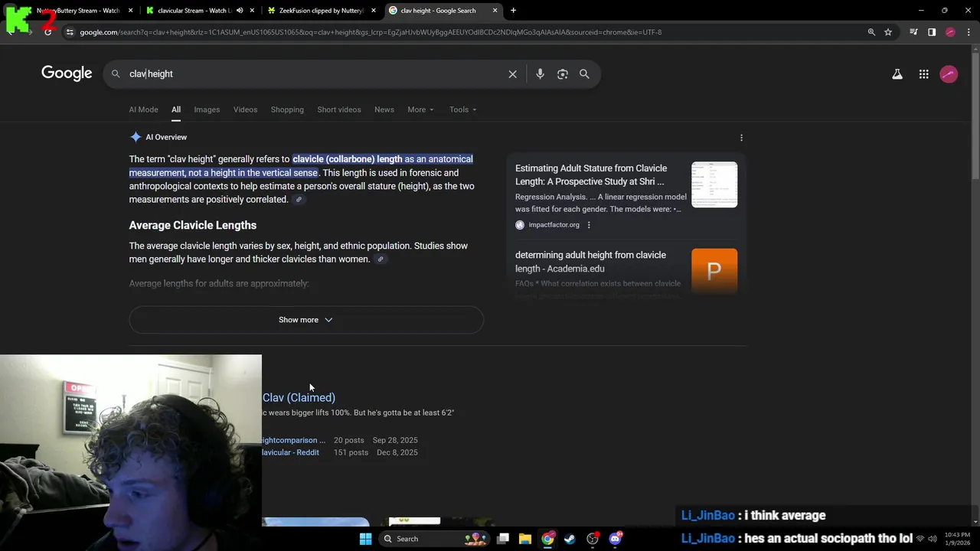Open 'determining adult height from clavicle length' source
This screenshot has height=551, width=980.
coord(591,262)
